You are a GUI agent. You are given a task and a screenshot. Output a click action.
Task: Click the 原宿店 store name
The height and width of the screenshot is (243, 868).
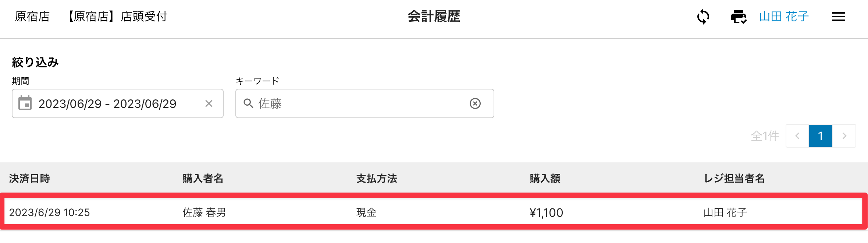tap(32, 17)
